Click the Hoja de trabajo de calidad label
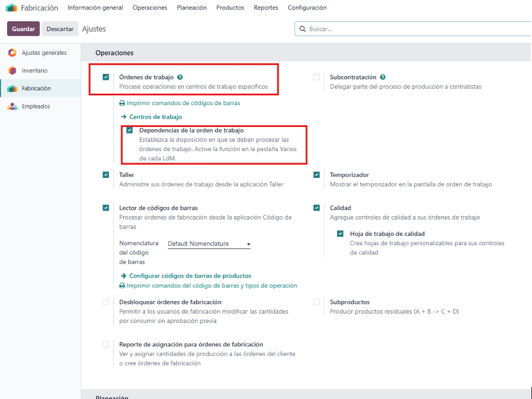 click(388, 234)
